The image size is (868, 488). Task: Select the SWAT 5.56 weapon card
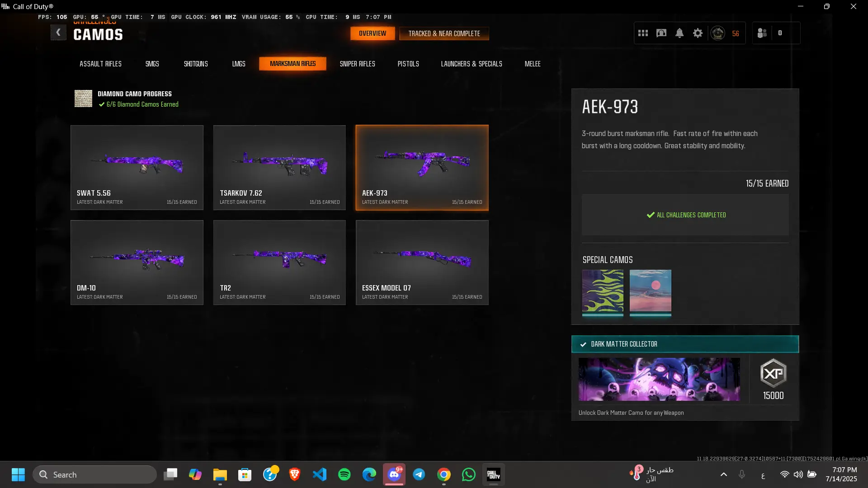coord(137,168)
